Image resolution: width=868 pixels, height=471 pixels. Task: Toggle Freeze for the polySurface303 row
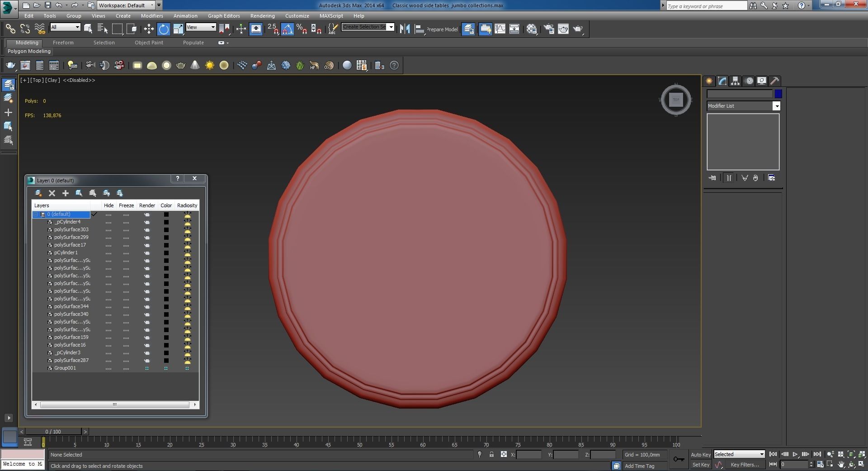tap(126, 230)
